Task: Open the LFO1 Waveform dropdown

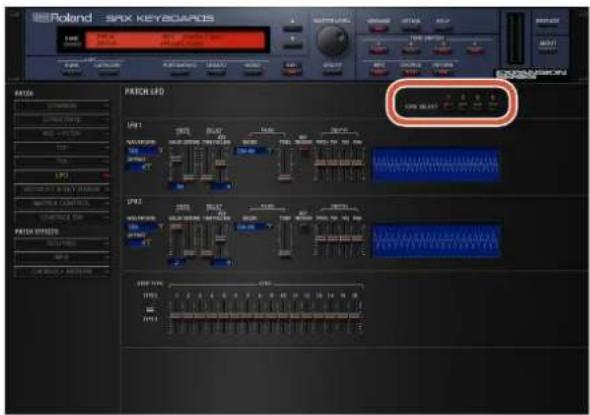Action: [144, 151]
